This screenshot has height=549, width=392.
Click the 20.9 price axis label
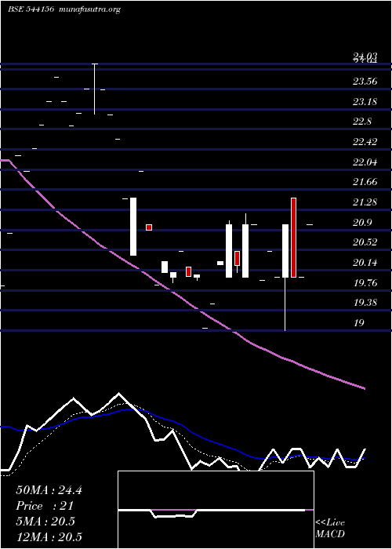[362, 223]
